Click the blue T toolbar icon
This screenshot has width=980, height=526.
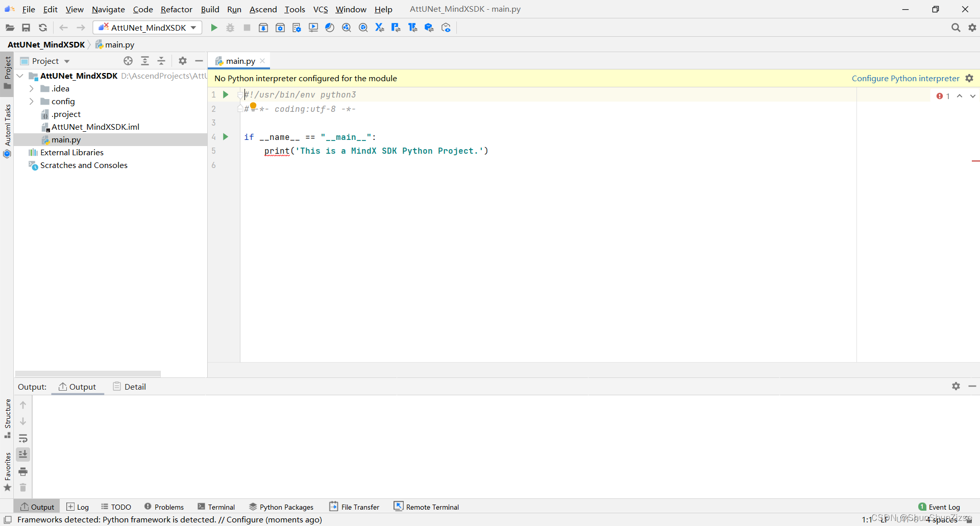point(412,28)
